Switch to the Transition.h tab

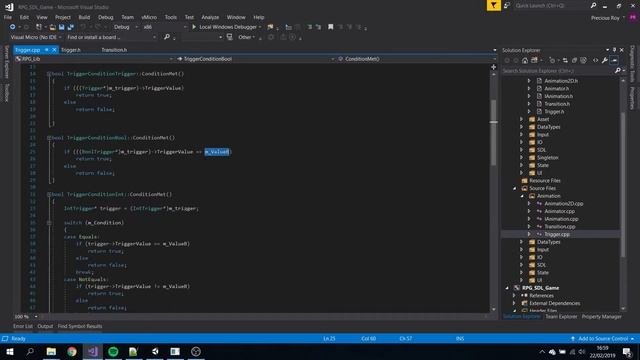(x=114, y=50)
